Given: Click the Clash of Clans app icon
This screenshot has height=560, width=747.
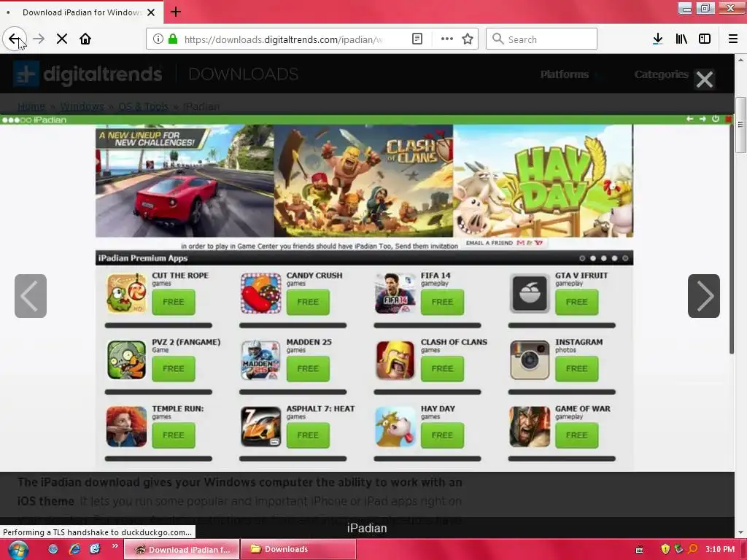Looking at the screenshot, I should tap(395, 360).
